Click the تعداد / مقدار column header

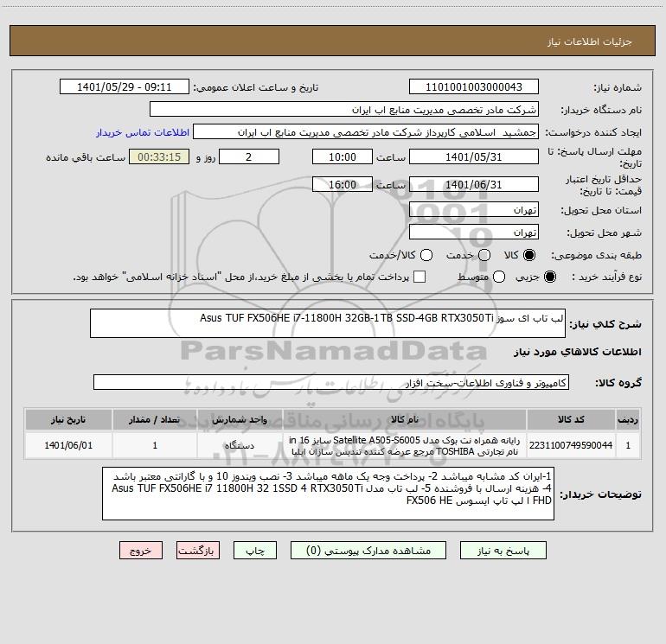(155, 419)
